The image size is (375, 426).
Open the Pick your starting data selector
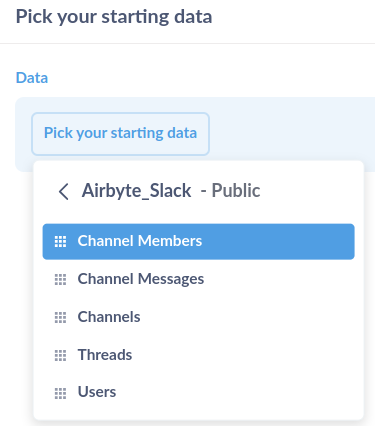pos(120,134)
